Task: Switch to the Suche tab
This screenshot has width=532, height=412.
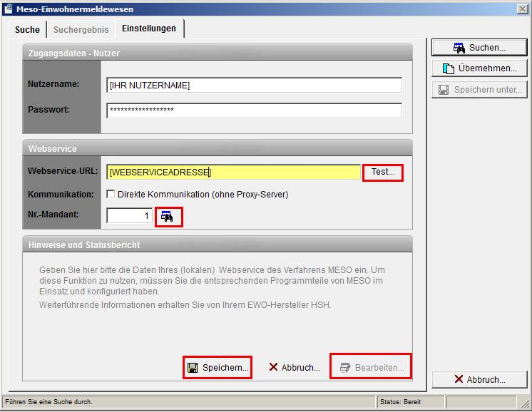Action: (27, 30)
